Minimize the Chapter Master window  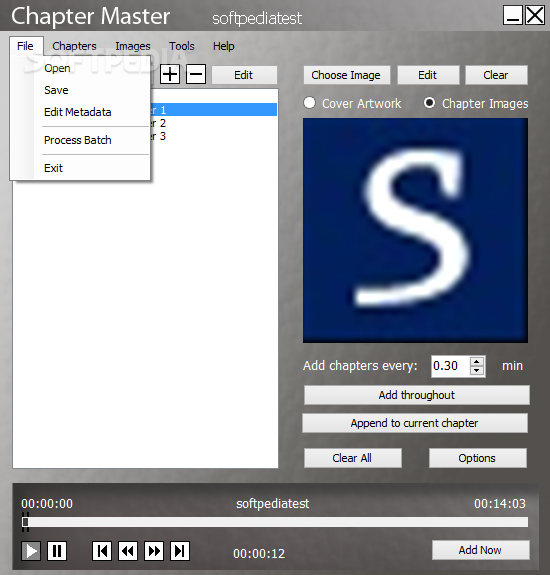point(512,15)
